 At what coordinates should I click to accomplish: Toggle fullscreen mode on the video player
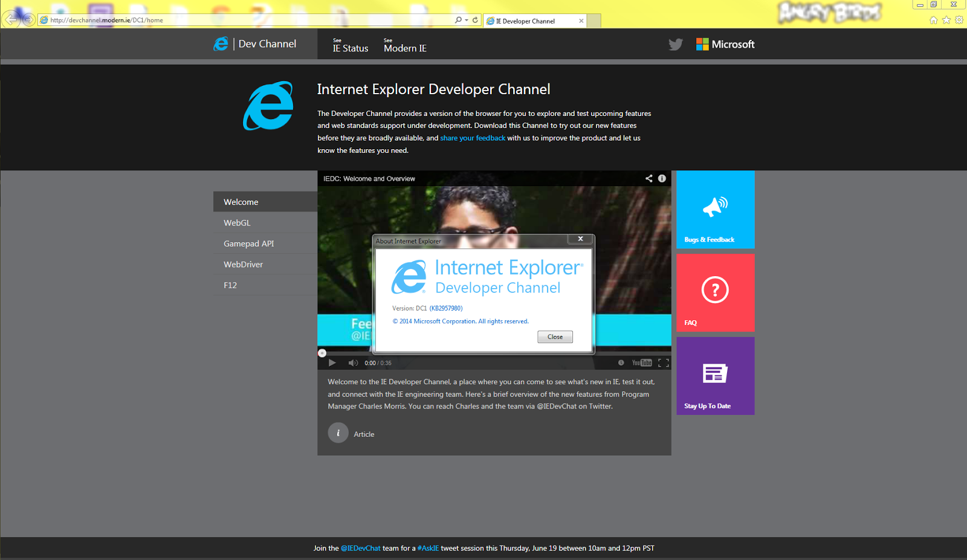[x=664, y=362]
